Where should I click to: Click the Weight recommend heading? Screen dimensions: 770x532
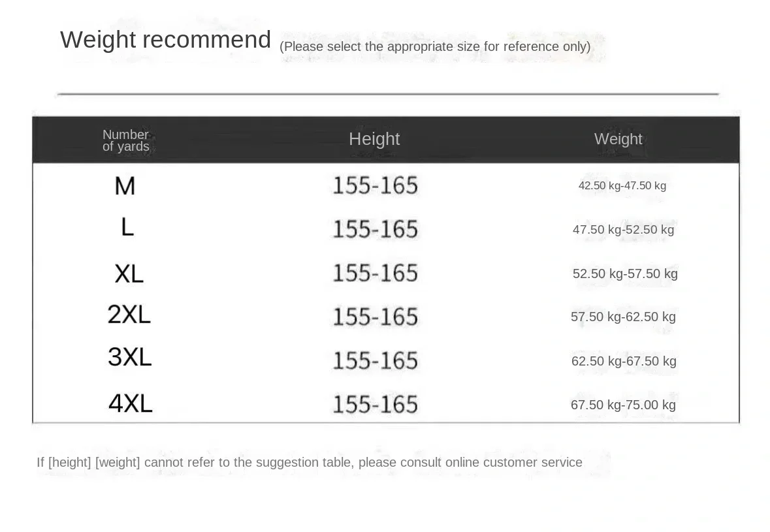pos(165,40)
